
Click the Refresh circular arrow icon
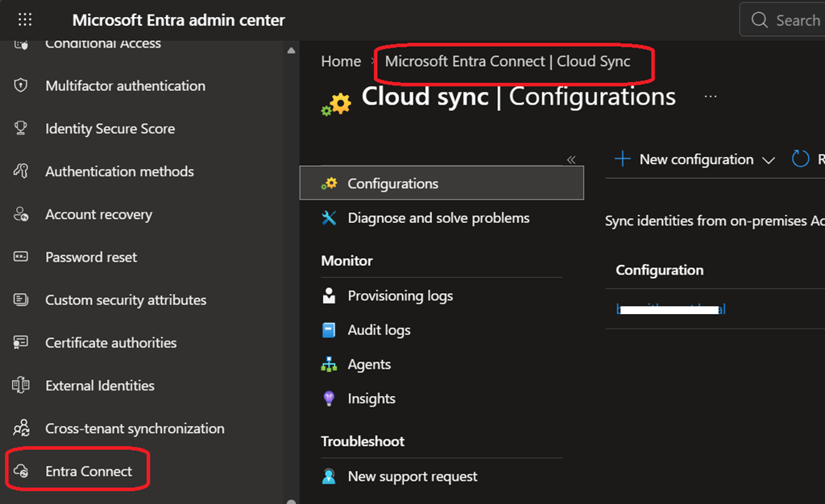[x=800, y=159]
